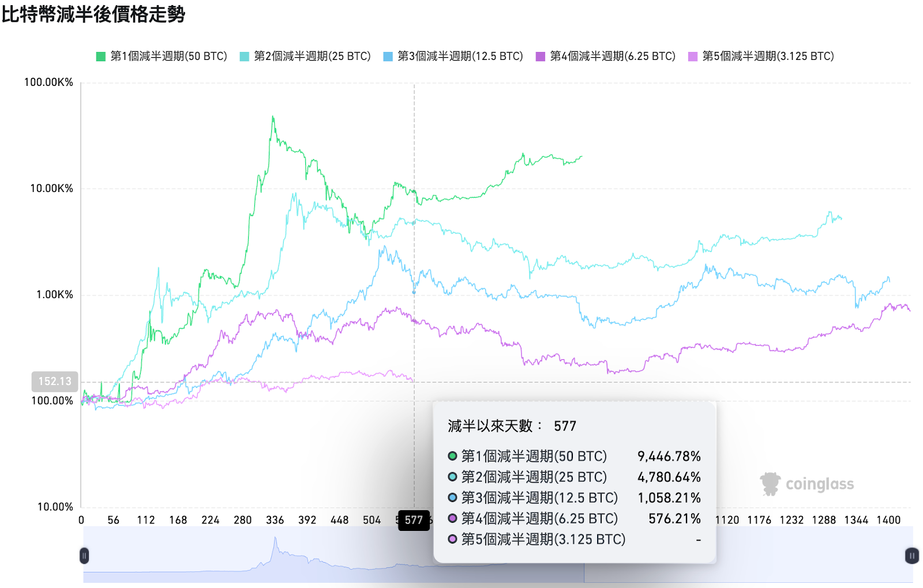Click the 152.13 crosshair value label

tap(55, 382)
